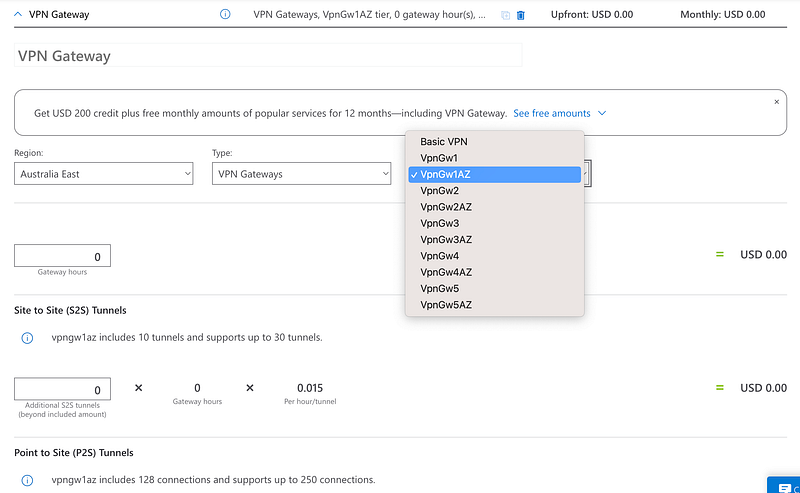
Task: Choose VpnGw3 in the tier list
Action: pos(439,223)
